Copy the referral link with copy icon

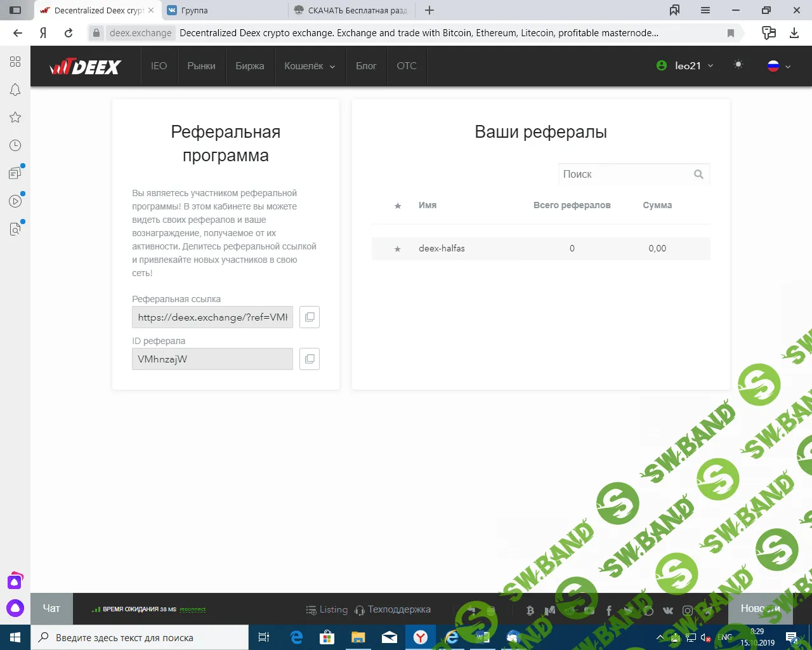[310, 317]
